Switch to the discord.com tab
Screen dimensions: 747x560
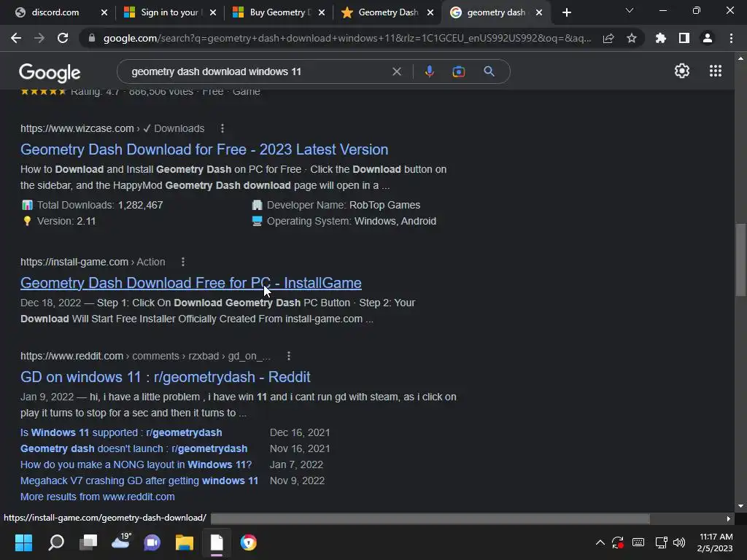[55, 12]
